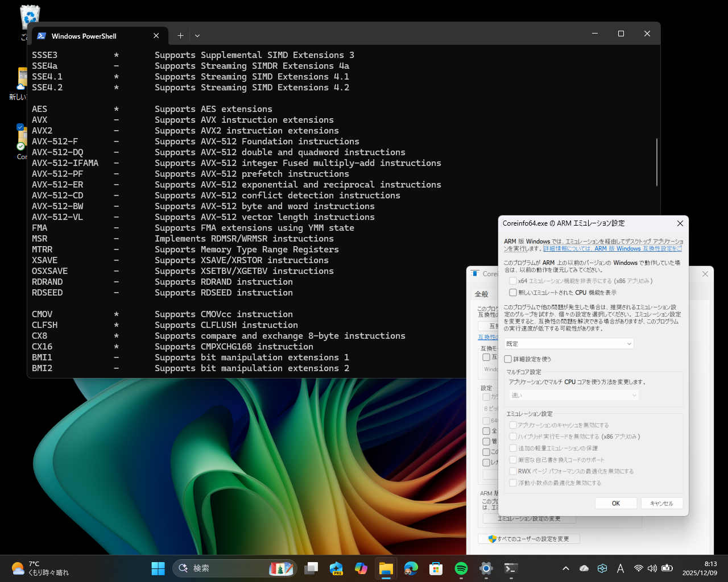Screen dimensions: 728x582
Task: Enable 新しいエミュレートされた CPU 機能を表示 checkbox
Action: [513, 292]
